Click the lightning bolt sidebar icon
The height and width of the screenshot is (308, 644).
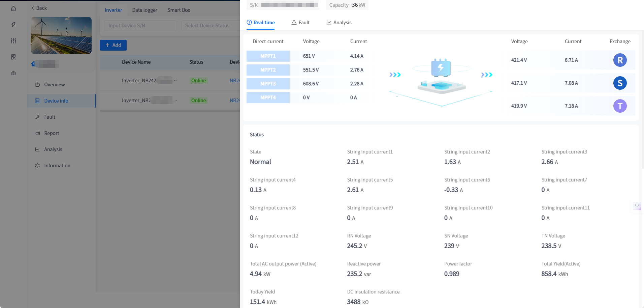[13, 25]
